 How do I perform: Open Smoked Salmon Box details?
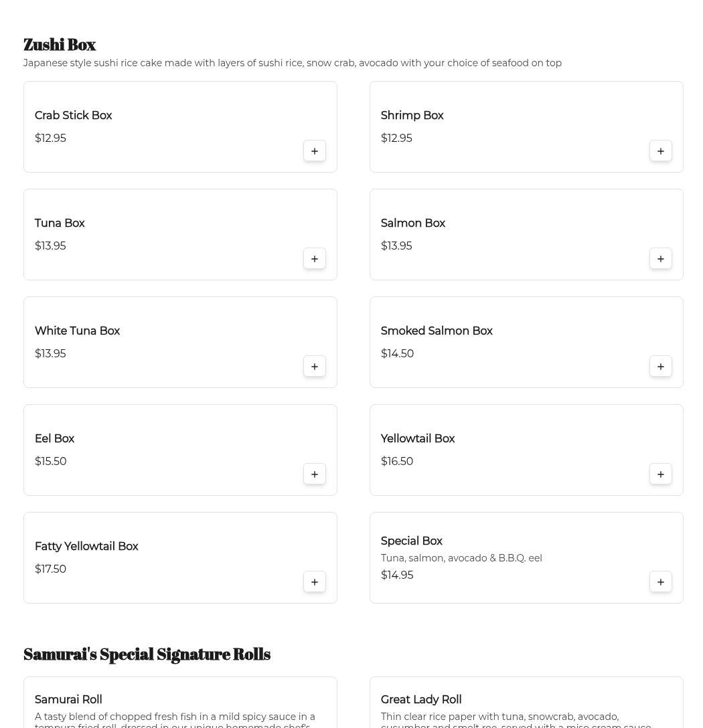437,331
